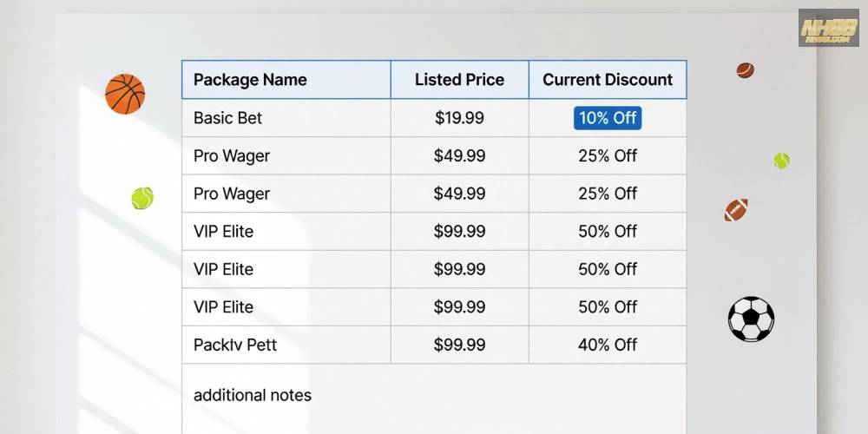Select the Basic Bet package name
Image resolution: width=868 pixels, height=434 pixels.
pyautogui.click(x=227, y=118)
